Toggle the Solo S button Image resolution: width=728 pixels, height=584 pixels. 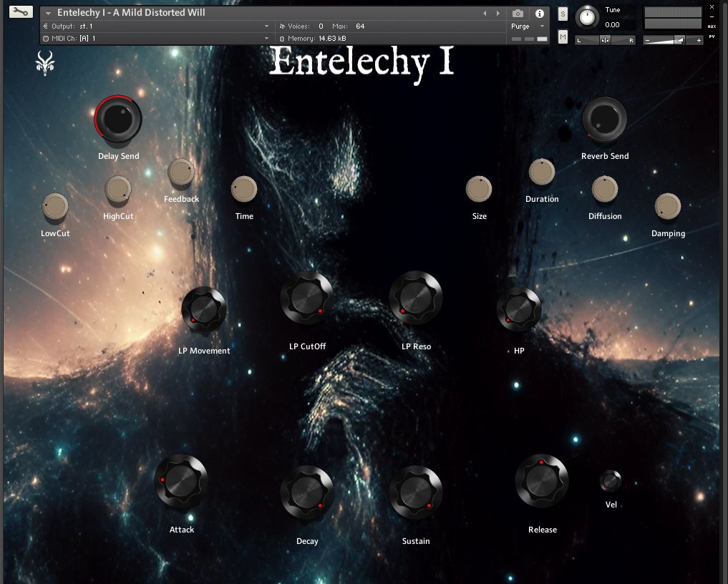coord(563,14)
